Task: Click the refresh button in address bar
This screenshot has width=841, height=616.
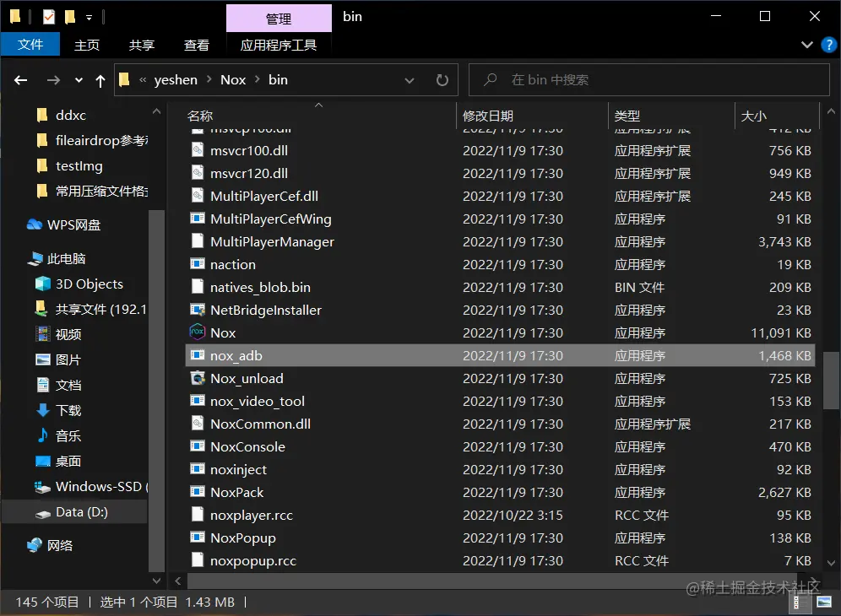Action: [x=442, y=80]
